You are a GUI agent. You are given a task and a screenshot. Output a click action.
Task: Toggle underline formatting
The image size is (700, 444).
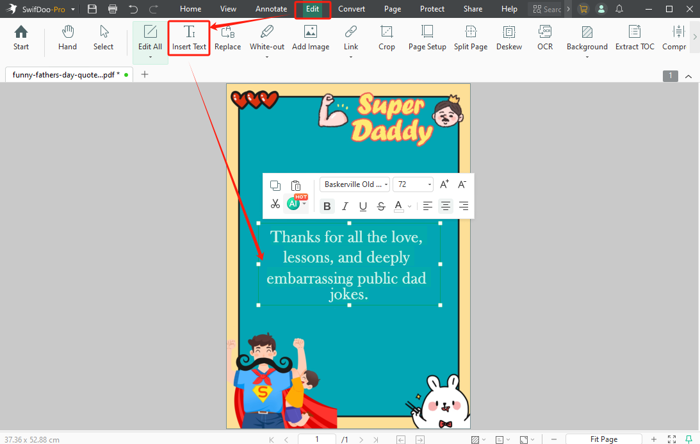(x=363, y=206)
